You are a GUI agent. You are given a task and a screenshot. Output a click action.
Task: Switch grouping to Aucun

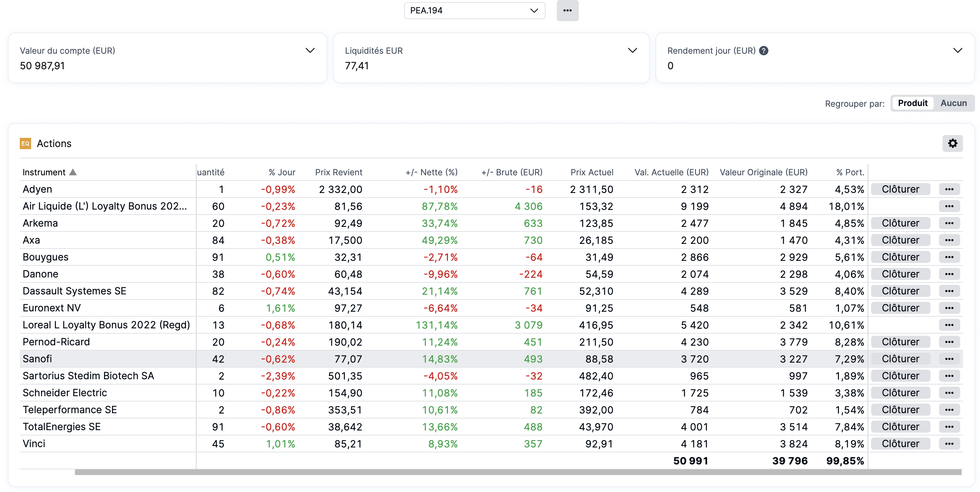[x=953, y=103]
